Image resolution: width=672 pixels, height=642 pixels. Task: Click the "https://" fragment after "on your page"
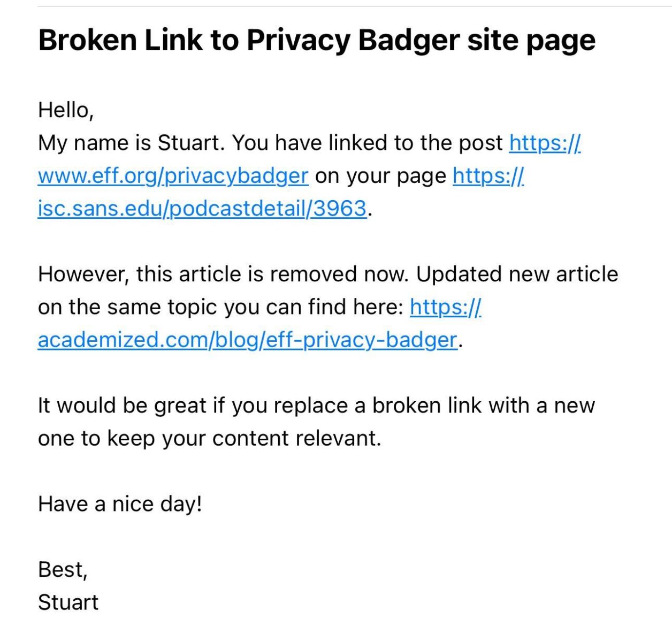point(488,176)
